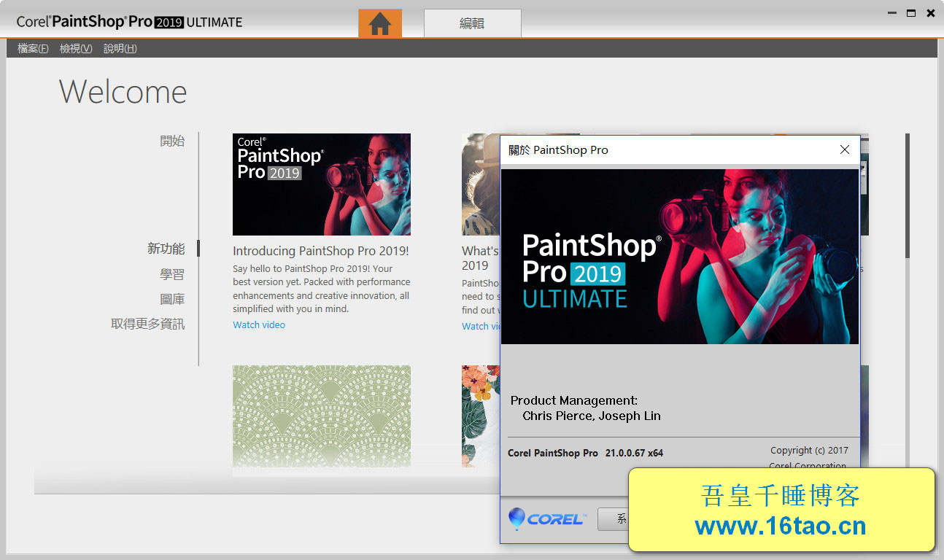Viewport: 944px width, 560px height.
Task: Click the orange Home icon tab
Action: tap(379, 23)
